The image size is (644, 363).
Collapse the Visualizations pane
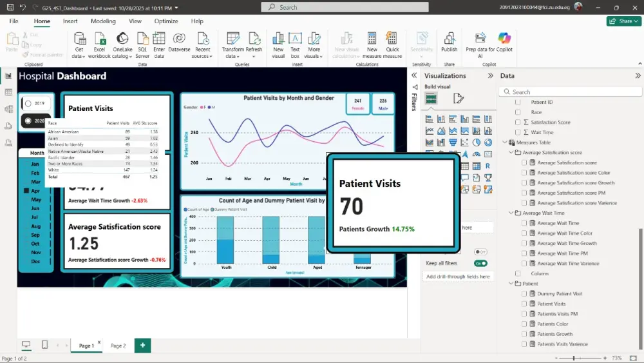coord(490,75)
